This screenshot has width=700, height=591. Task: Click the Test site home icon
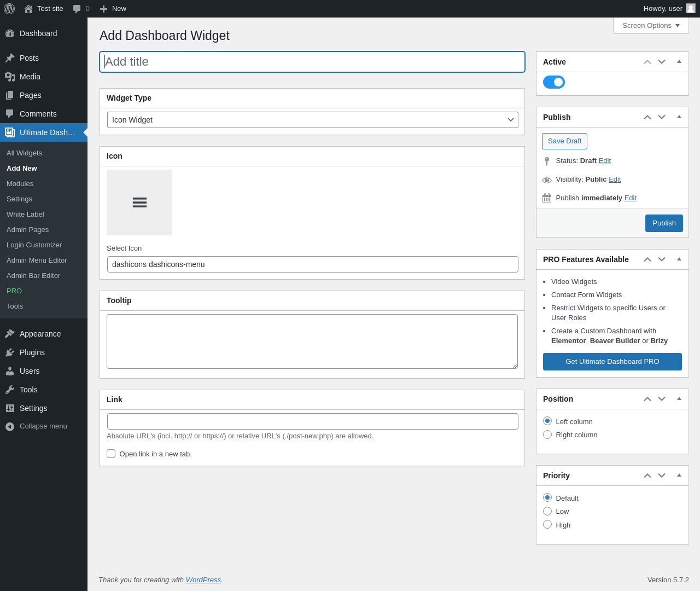pos(28,9)
